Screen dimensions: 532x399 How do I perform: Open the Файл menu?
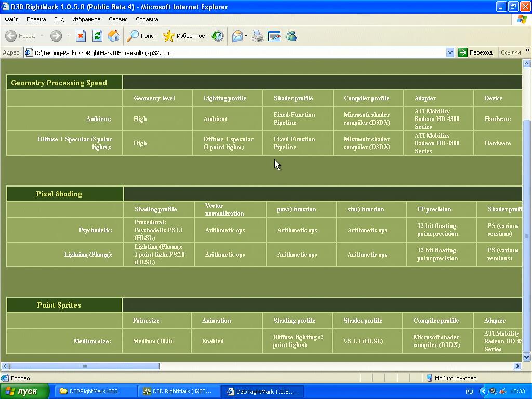(x=11, y=19)
